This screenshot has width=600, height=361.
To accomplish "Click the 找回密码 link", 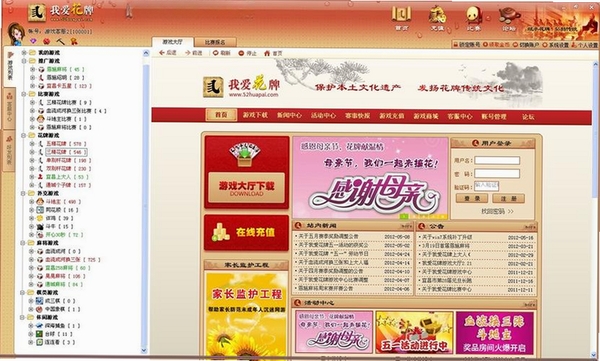I will [x=497, y=211].
